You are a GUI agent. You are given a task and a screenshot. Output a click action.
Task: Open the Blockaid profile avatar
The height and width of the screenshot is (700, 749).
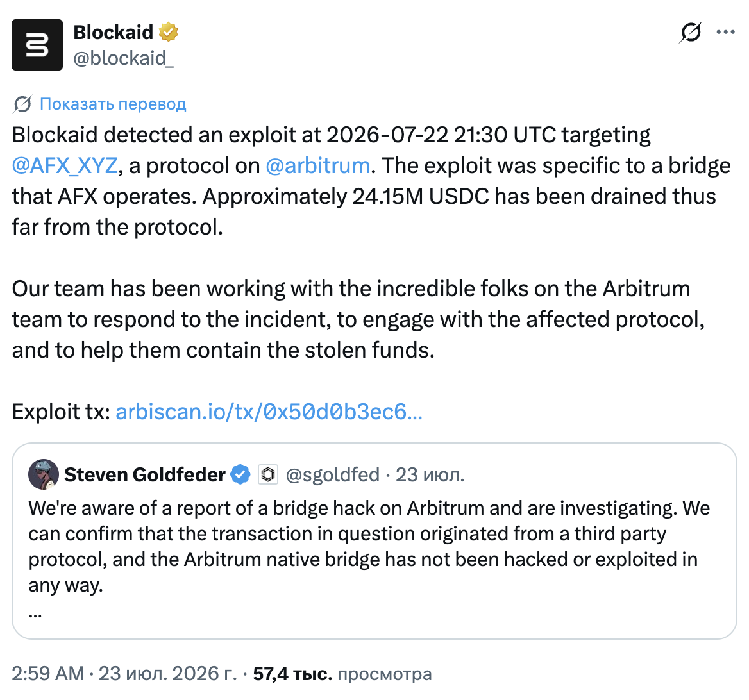37,45
